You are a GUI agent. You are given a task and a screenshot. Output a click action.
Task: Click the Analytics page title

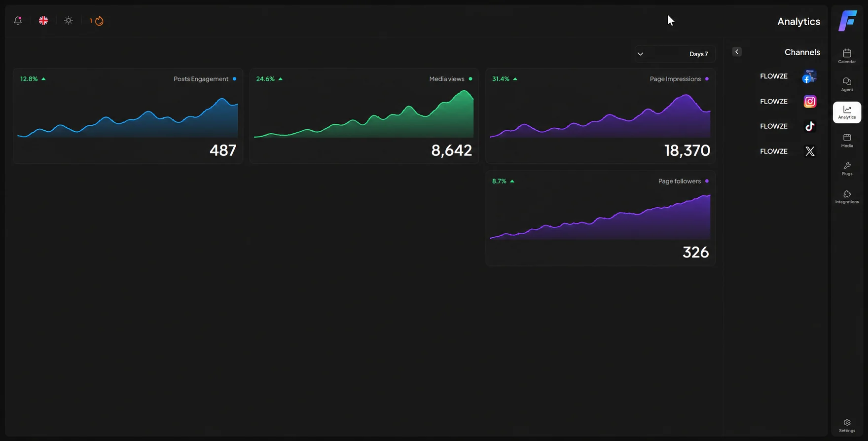click(799, 22)
